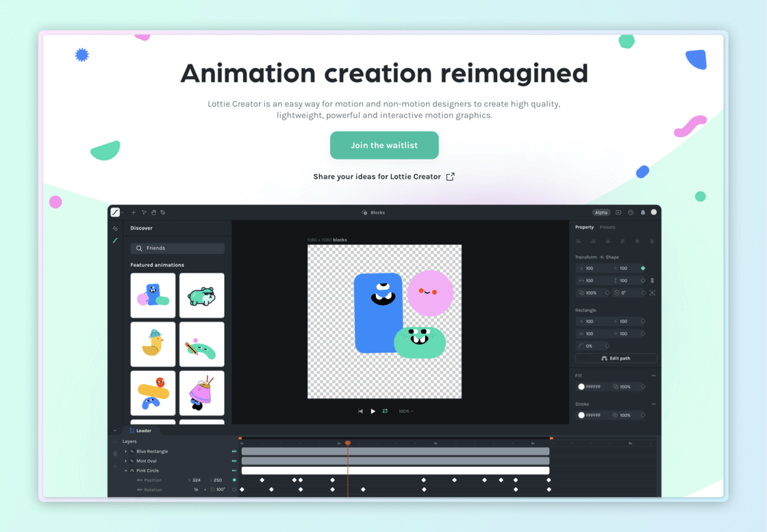
Task: Click the opacity icon next to Stroke 100%
Action: [616, 415]
